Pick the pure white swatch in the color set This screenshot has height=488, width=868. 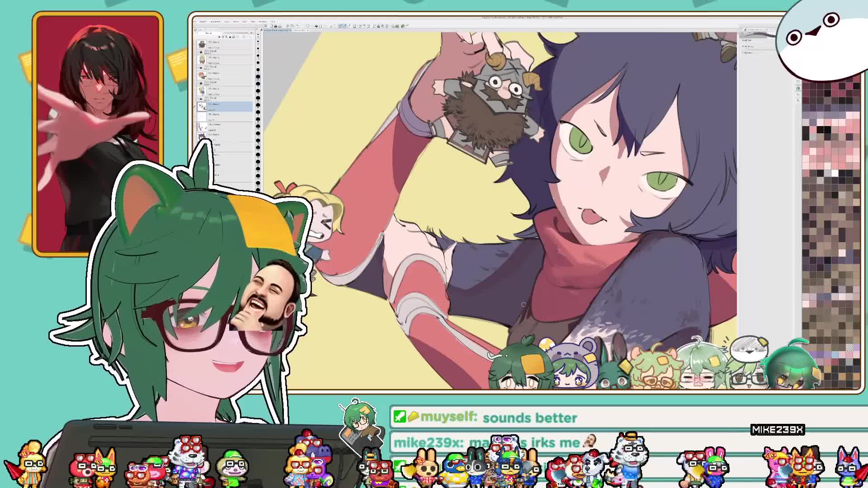coord(835,173)
